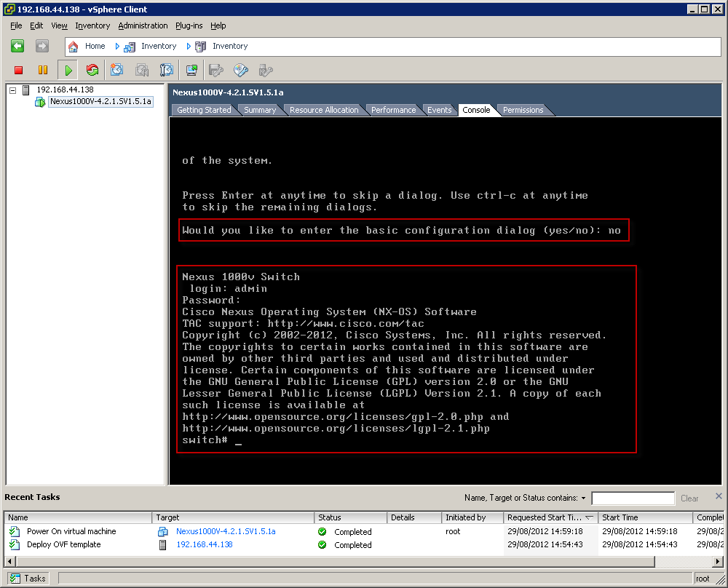Click the Home breadcrumb link
Viewport: 728px width, 588px height.
click(x=95, y=46)
